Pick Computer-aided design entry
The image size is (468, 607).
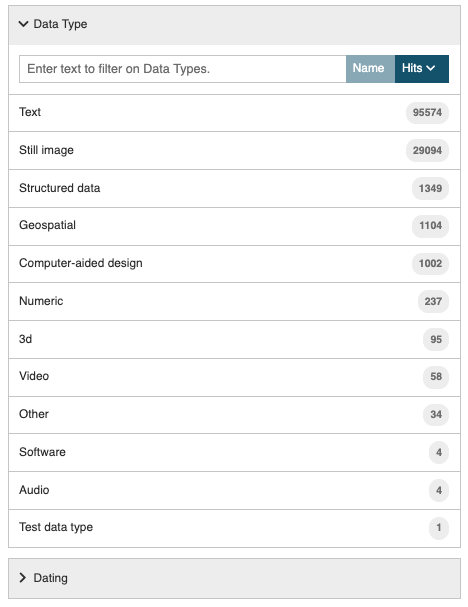tap(234, 264)
